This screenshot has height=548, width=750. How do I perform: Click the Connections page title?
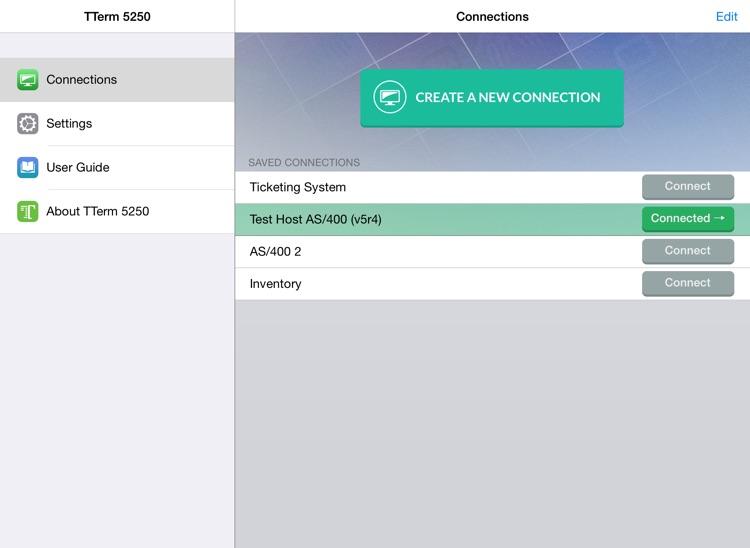click(x=492, y=17)
